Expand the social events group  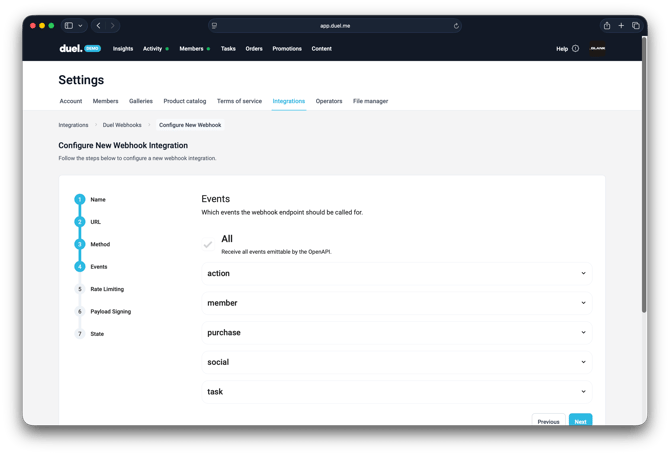(396, 362)
